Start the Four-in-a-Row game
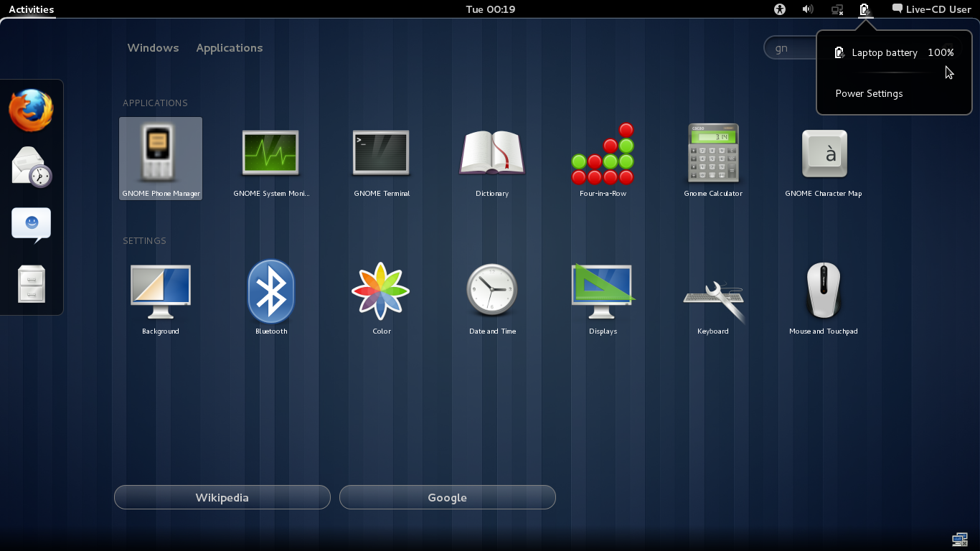 [x=603, y=159]
